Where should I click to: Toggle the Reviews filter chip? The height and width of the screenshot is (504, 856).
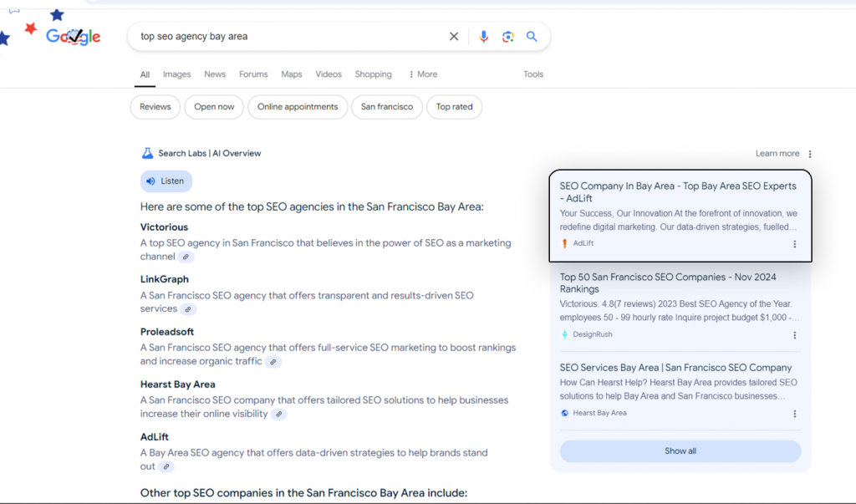tap(155, 107)
